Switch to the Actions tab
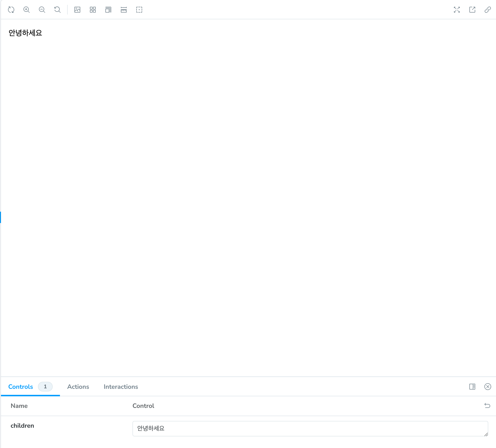Screen dimensions: 496x448 [78, 387]
